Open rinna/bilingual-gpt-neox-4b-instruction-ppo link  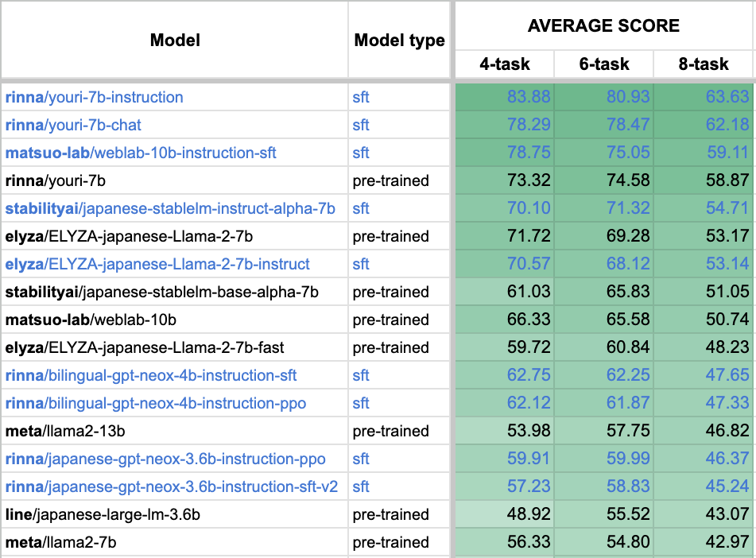pos(155,403)
